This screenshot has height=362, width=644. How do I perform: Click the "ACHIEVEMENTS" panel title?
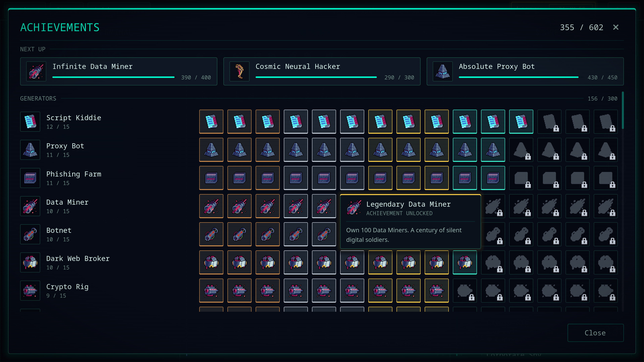click(60, 27)
